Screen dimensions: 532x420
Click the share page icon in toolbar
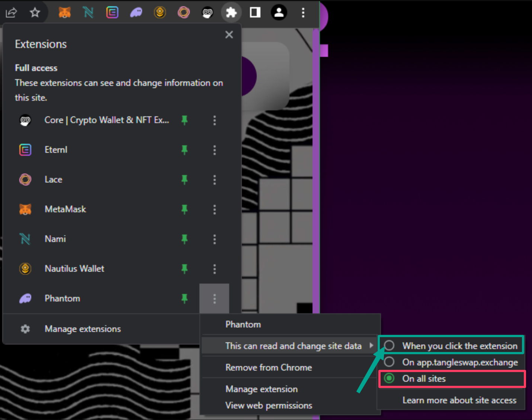pyautogui.click(x=11, y=13)
